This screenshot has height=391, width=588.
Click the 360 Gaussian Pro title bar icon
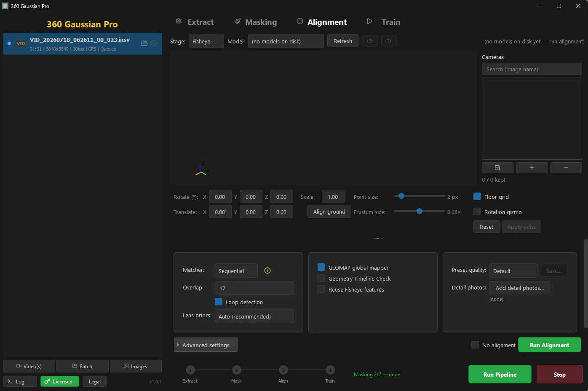click(5, 6)
